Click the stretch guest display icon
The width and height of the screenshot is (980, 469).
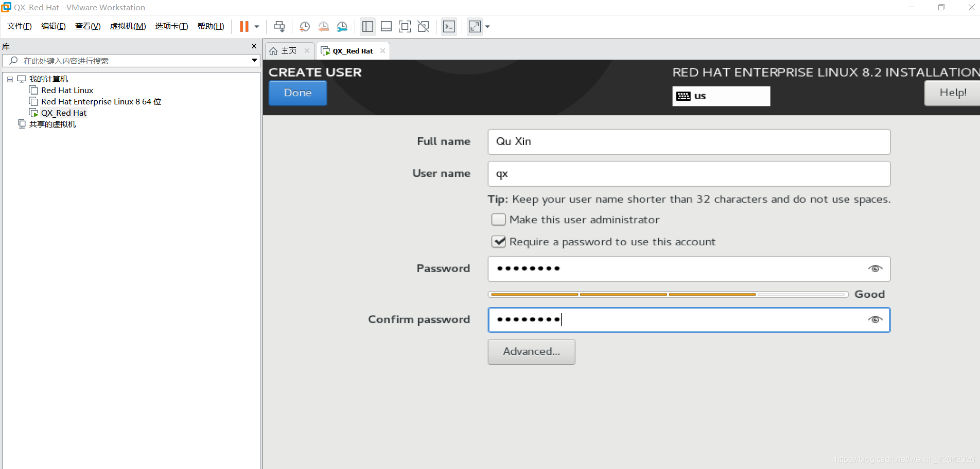[x=475, y=27]
